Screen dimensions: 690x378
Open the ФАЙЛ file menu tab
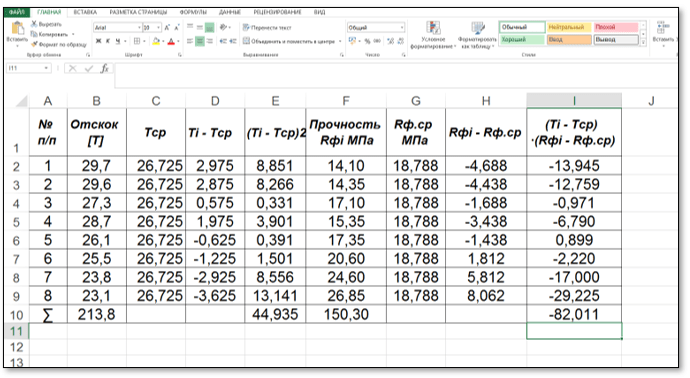click(17, 12)
